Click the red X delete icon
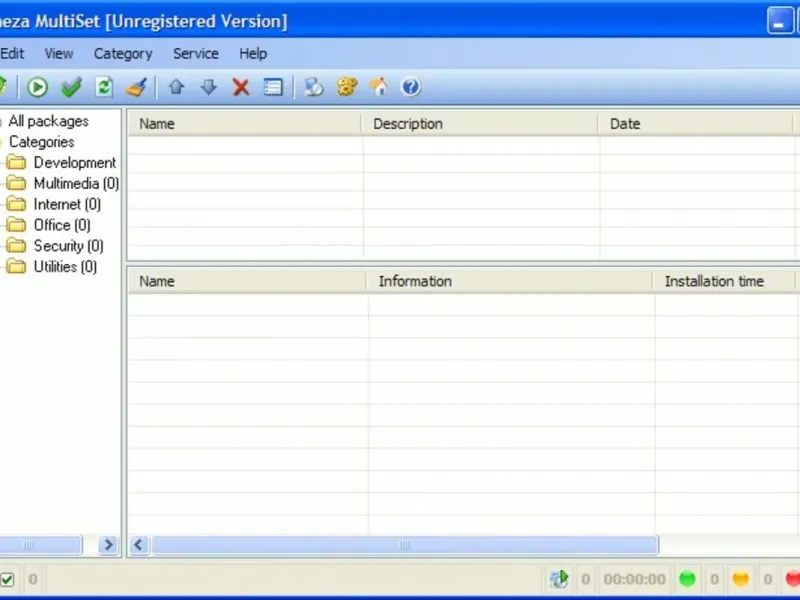The width and height of the screenshot is (800, 600). tap(241, 87)
